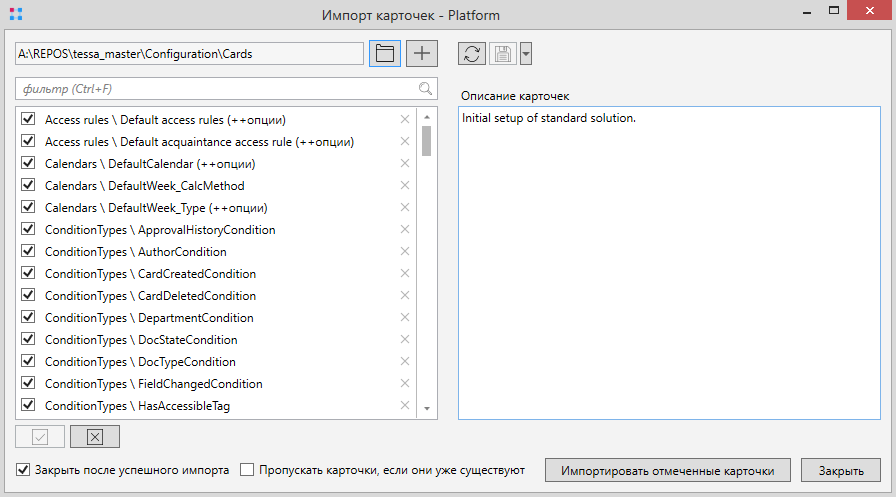The width and height of the screenshot is (896, 497).
Task: Uncheck the Default access rules checkbox
Action: (28, 120)
